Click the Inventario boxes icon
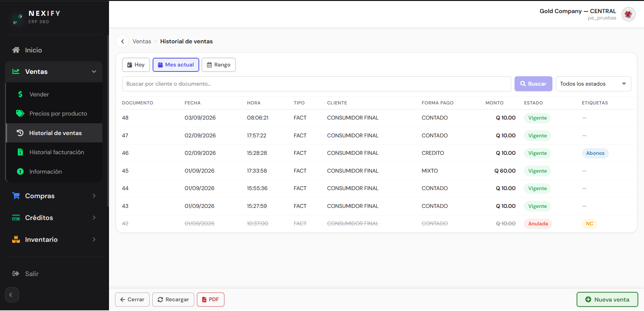Screen dimensions: 644x311 (16, 239)
